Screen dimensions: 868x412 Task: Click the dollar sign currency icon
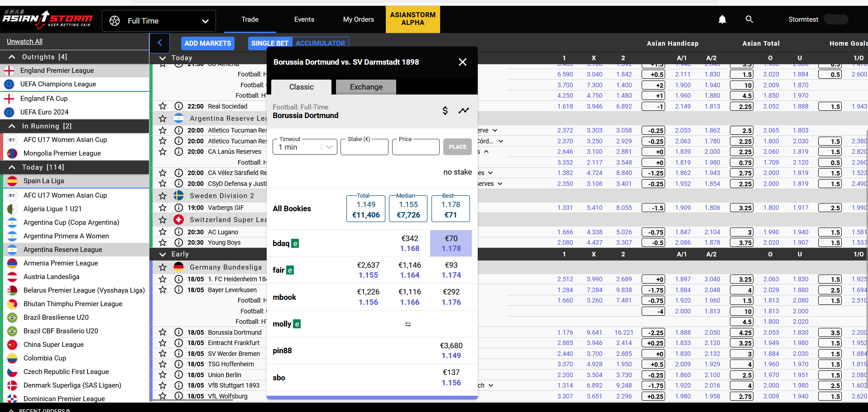point(445,110)
